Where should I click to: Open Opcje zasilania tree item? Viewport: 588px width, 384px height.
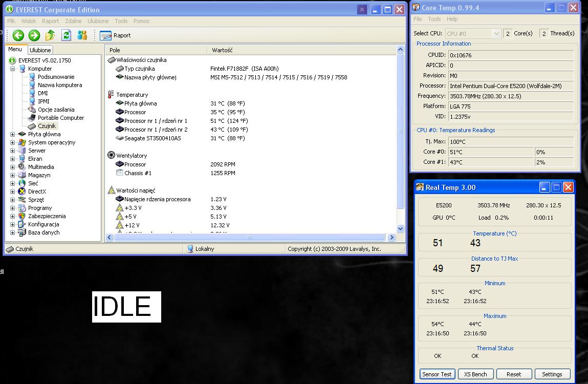[56, 110]
